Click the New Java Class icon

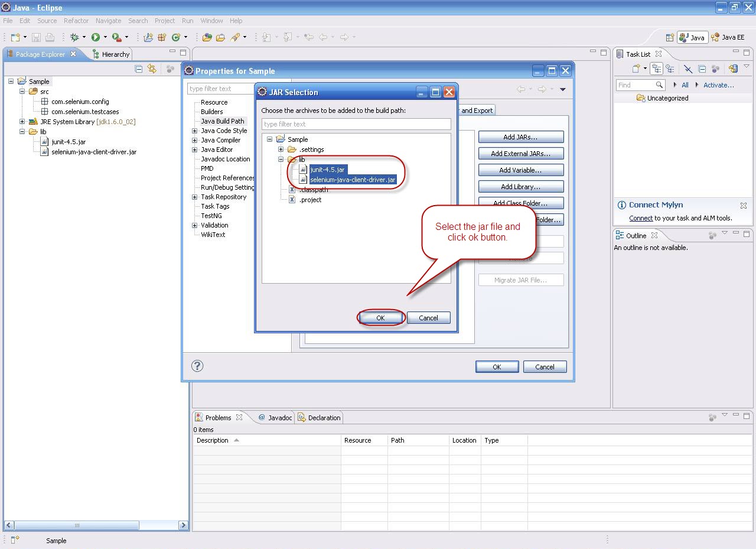click(x=175, y=37)
